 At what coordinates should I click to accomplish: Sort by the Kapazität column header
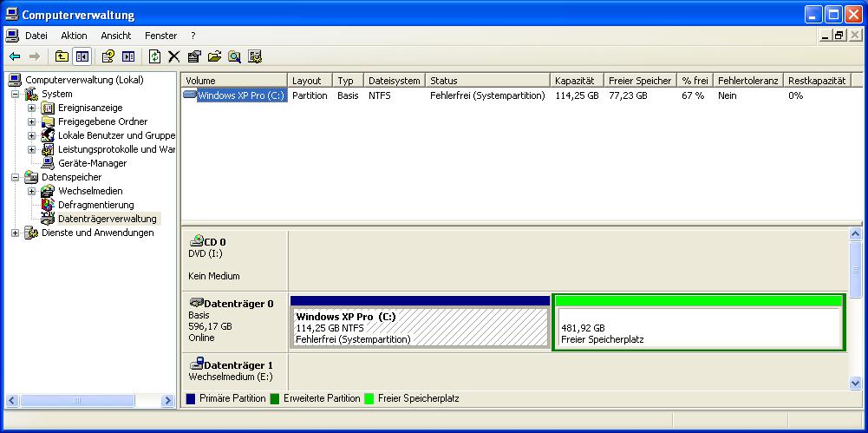pos(578,81)
